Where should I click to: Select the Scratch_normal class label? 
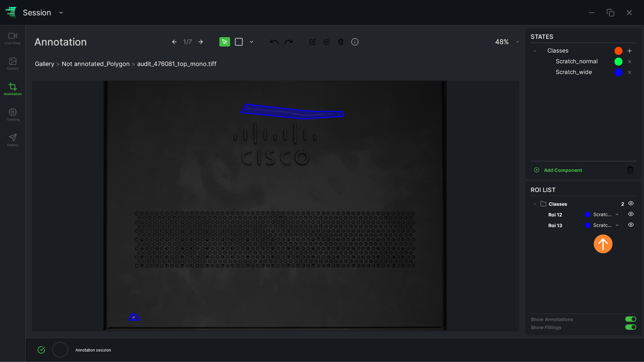click(x=576, y=62)
